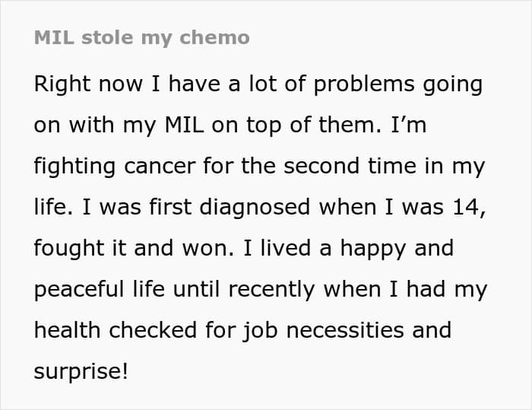Click the title "MIL stole my chemo"
This screenshot has width=532, height=410.
(142, 38)
